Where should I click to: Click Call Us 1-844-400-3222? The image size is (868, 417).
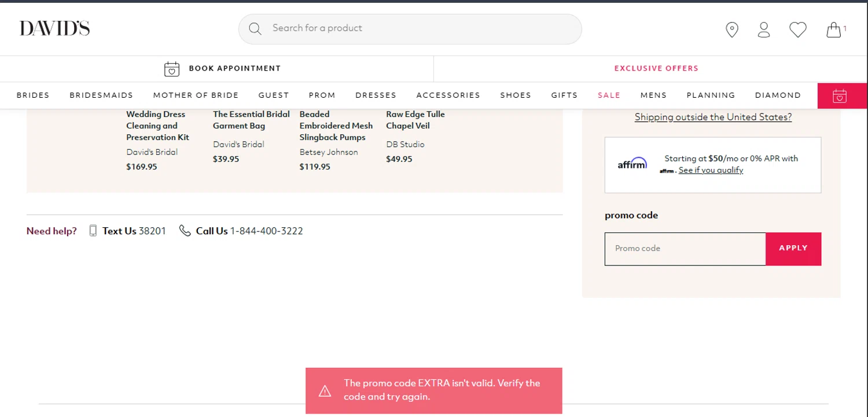(249, 231)
